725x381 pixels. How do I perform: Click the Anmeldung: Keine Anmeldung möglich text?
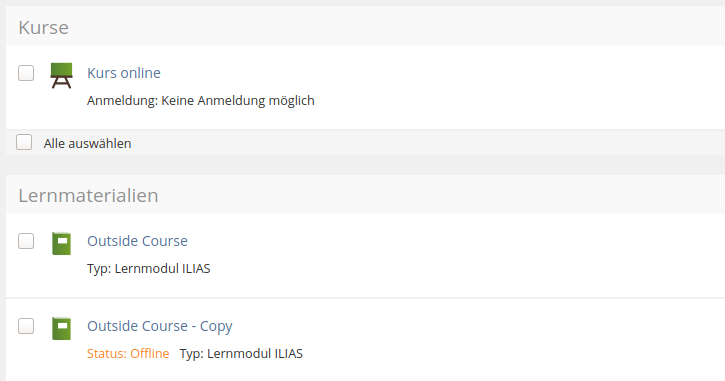pyautogui.click(x=201, y=101)
